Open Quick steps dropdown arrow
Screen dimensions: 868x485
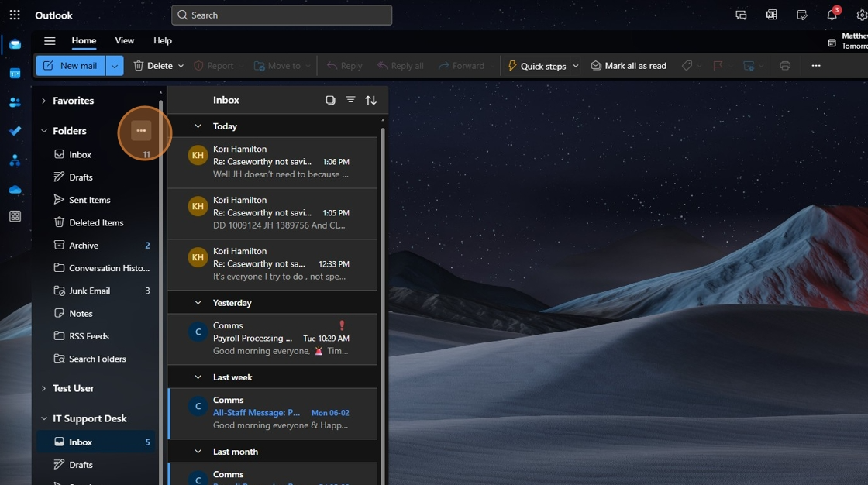click(576, 66)
